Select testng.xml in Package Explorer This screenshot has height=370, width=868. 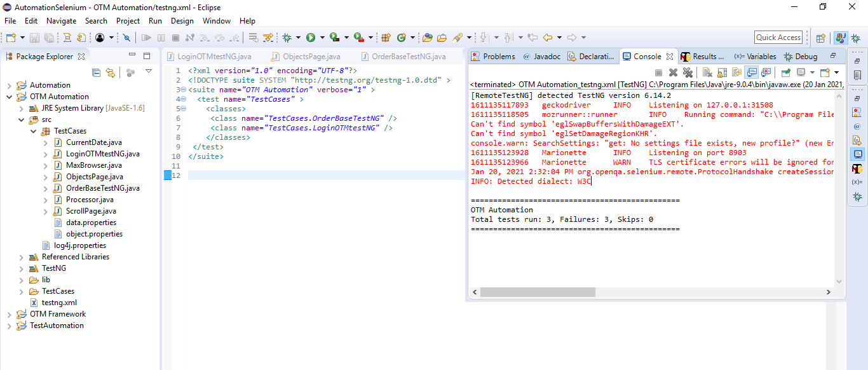click(54, 303)
